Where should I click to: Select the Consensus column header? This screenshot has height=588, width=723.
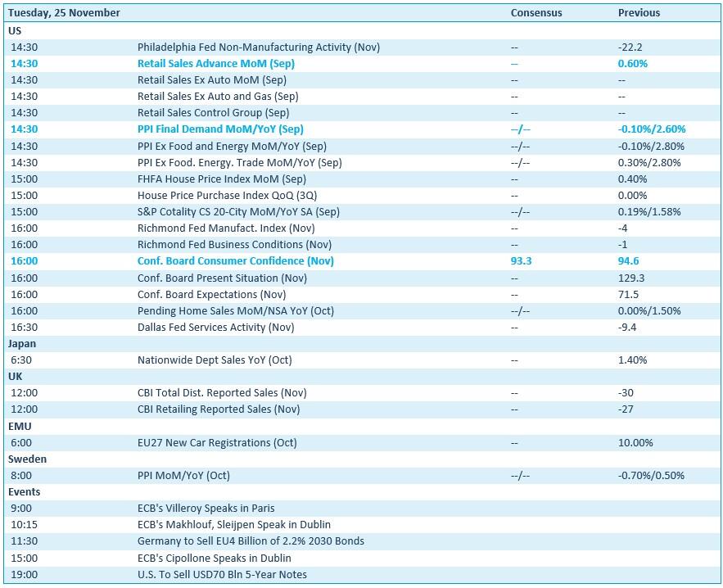pos(536,13)
